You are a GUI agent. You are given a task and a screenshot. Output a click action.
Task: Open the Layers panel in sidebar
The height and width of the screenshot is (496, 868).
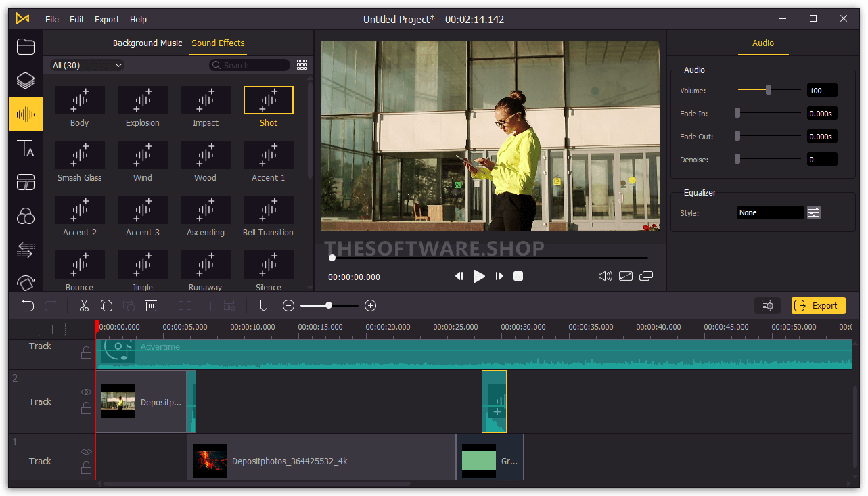(x=26, y=81)
